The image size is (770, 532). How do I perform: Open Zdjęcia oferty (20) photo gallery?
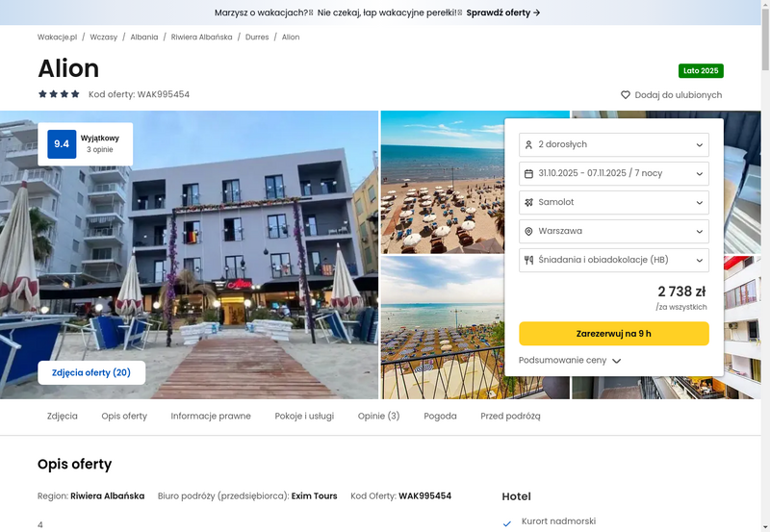[91, 372]
